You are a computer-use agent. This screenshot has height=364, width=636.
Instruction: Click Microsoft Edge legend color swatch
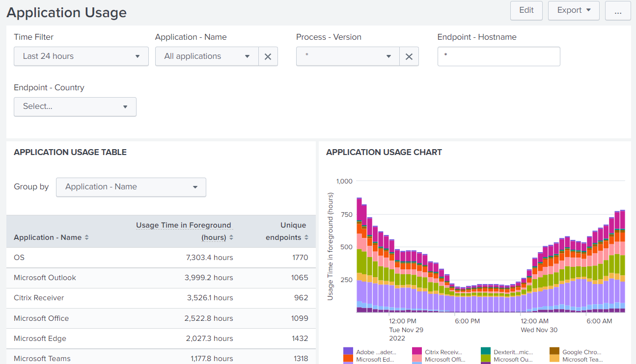point(348,359)
